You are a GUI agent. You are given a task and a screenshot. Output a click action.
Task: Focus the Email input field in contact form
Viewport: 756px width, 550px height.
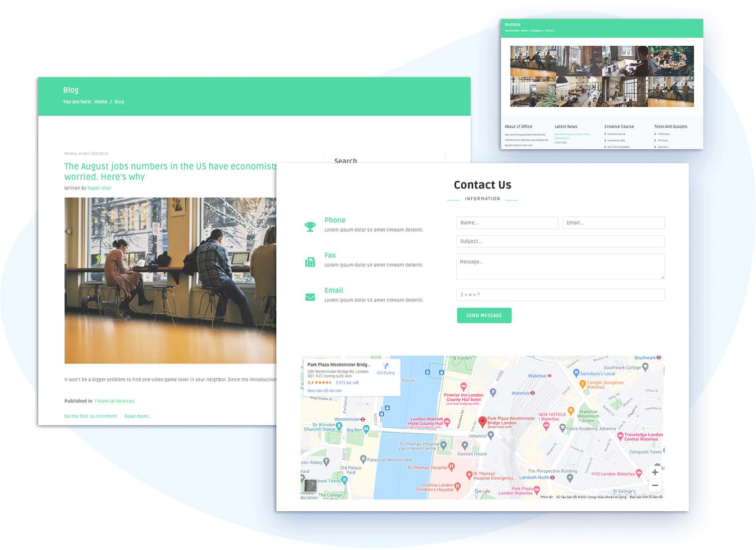click(x=613, y=223)
